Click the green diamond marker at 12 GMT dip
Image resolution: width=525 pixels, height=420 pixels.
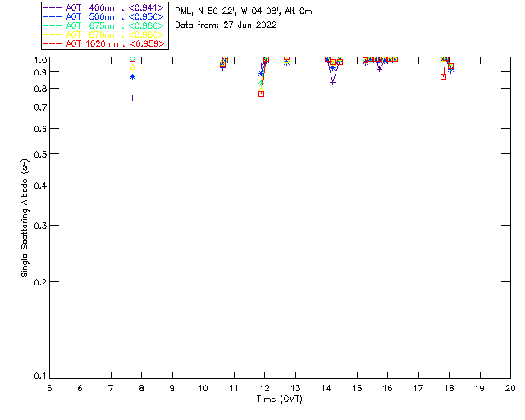(261, 84)
